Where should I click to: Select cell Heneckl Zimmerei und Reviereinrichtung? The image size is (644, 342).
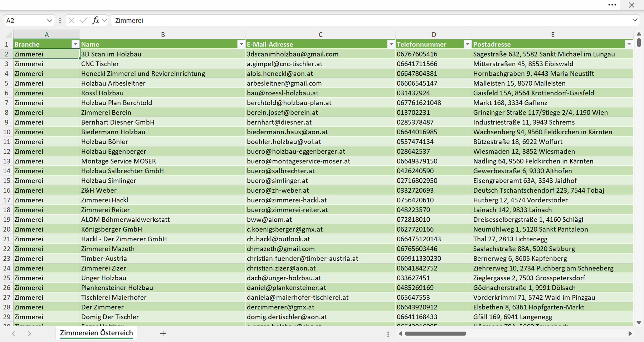pos(163,73)
